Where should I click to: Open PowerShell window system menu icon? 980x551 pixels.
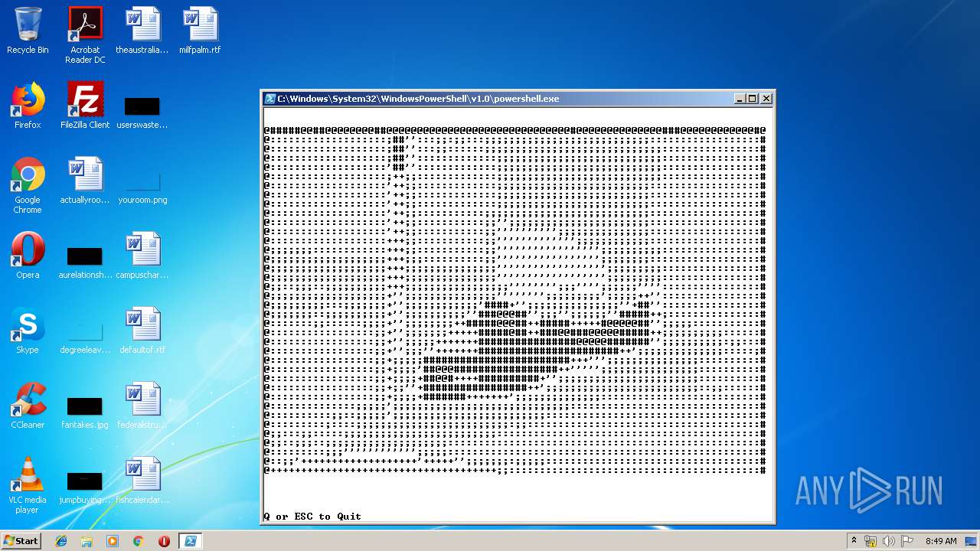pyautogui.click(x=270, y=99)
